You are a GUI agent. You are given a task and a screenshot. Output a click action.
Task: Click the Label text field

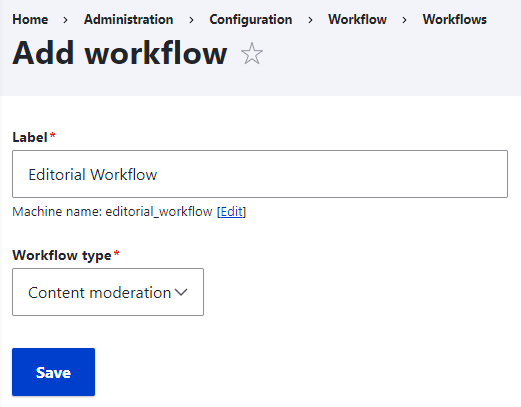tap(260, 174)
